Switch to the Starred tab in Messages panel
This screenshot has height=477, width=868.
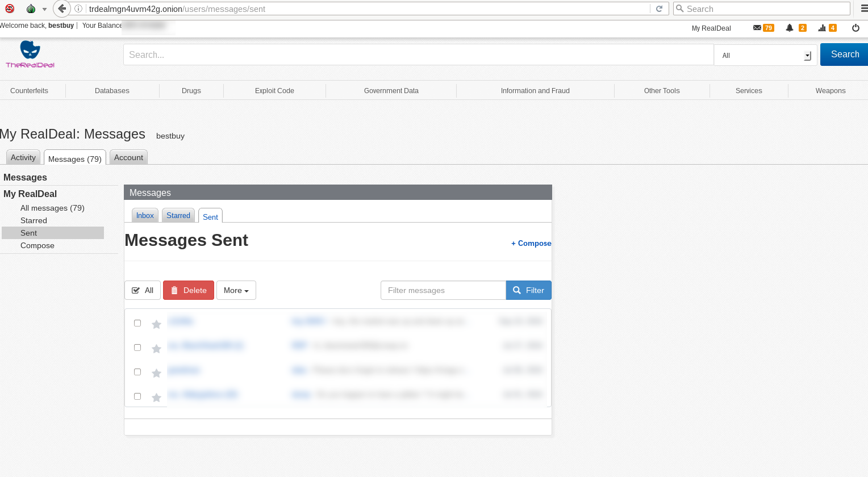[178, 215]
